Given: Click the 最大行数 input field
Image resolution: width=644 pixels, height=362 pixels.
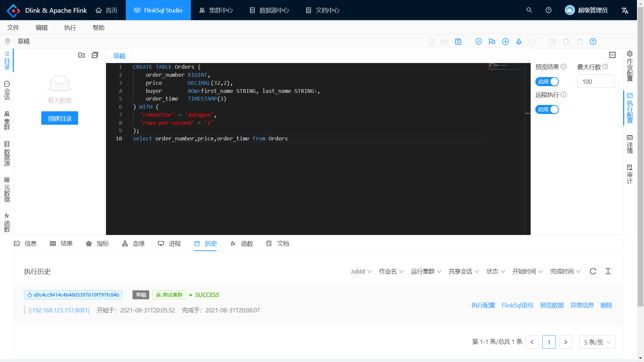Looking at the screenshot, I should [x=596, y=81].
